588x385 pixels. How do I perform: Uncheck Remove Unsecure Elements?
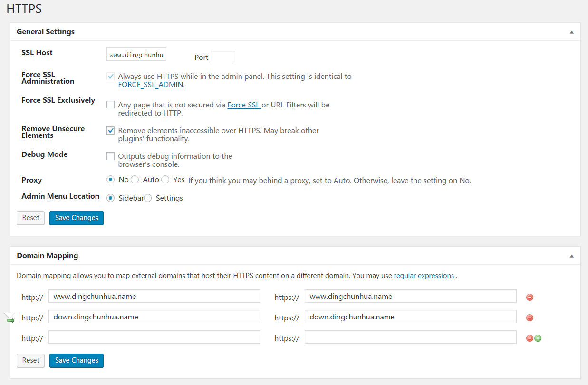click(110, 130)
